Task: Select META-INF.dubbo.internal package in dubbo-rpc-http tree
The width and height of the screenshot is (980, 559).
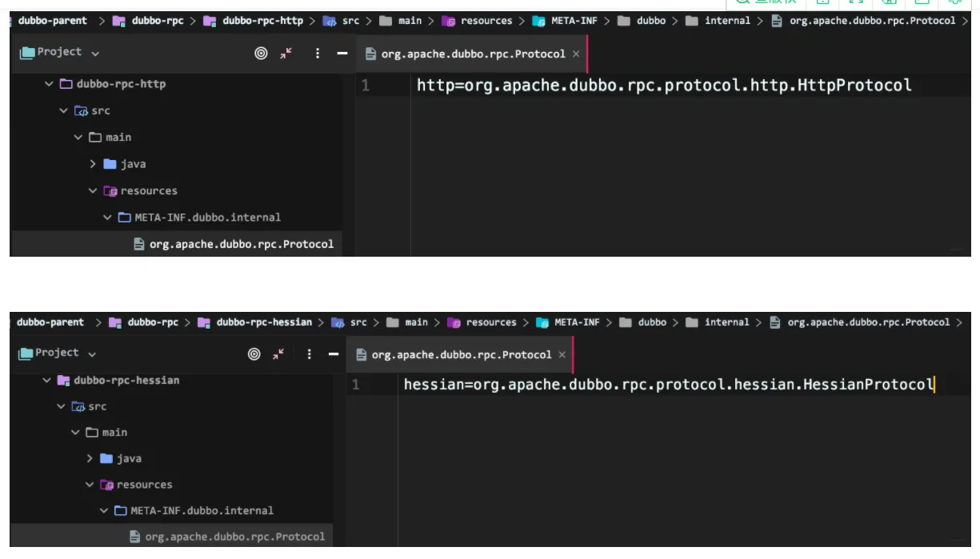Action: (x=199, y=218)
